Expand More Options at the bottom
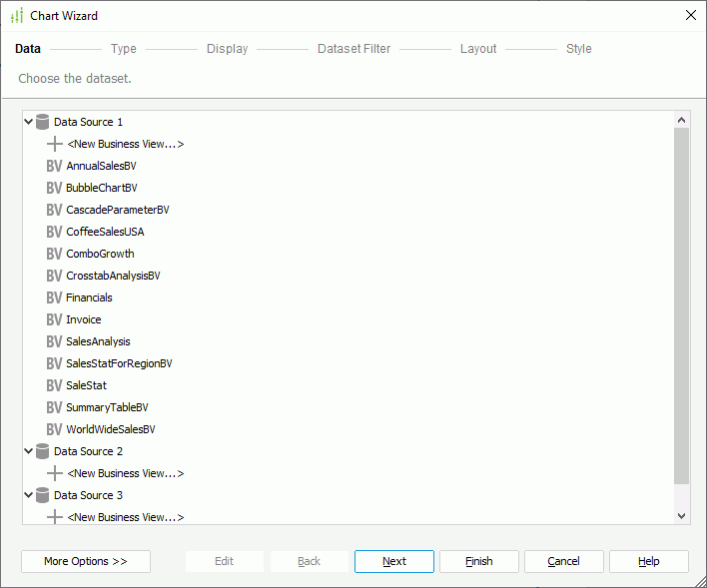707x588 pixels. click(86, 561)
